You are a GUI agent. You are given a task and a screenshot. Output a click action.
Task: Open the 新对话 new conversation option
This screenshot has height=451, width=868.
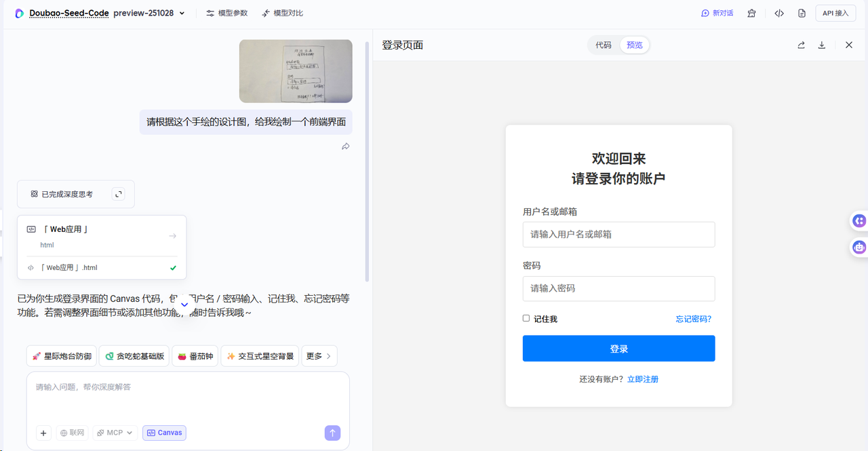[x=717, y=13]
